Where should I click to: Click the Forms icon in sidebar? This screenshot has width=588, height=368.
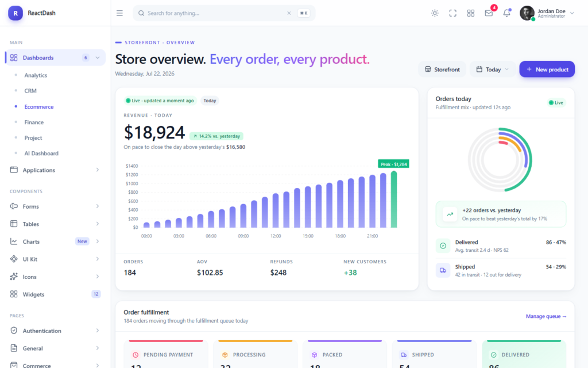tap(14, 206)
